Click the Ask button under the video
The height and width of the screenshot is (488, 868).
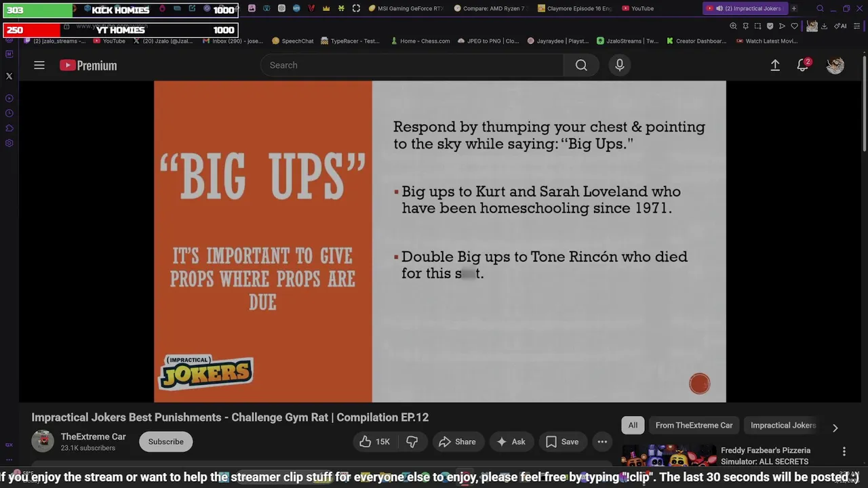point(511,442)
